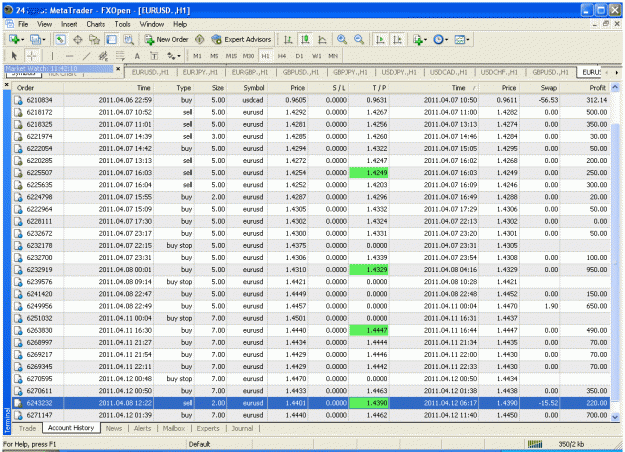The width and height of the screenshot is (625, 452).
Task: Click the green-highlighted 1.4447 T/P cell
Action: (369, 330)
